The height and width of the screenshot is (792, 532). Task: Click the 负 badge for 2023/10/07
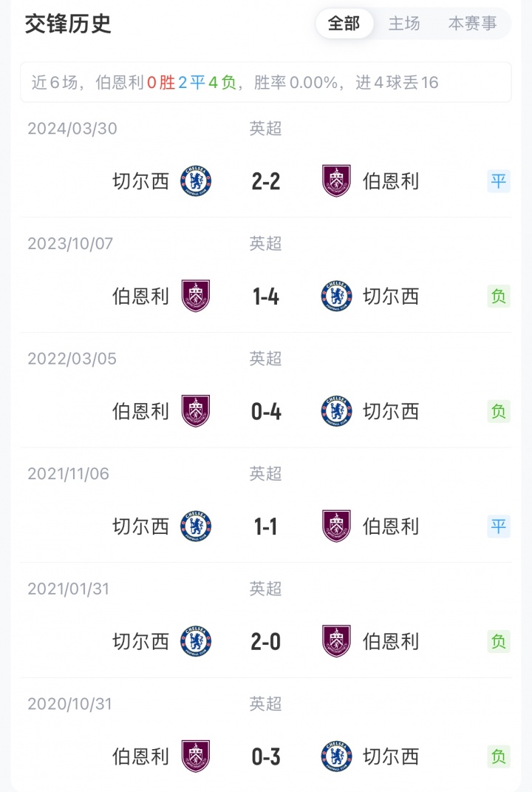[499, 297]
